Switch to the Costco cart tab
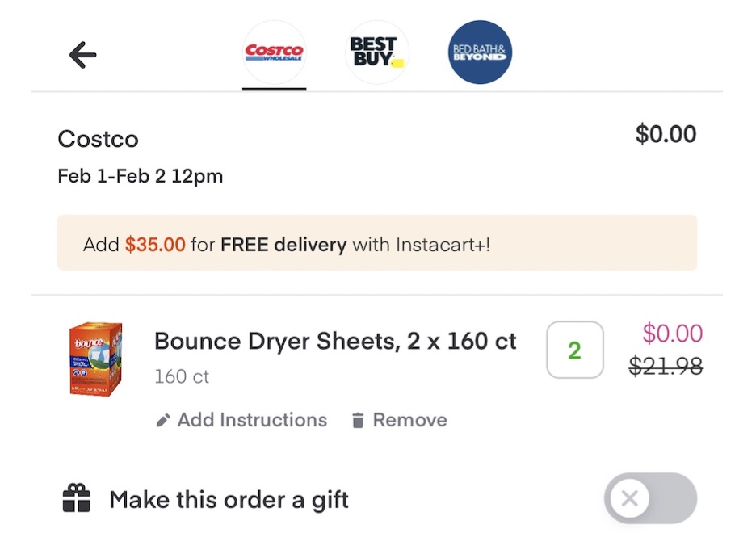This screenshot has width=756, height=554. click(274, 51)
